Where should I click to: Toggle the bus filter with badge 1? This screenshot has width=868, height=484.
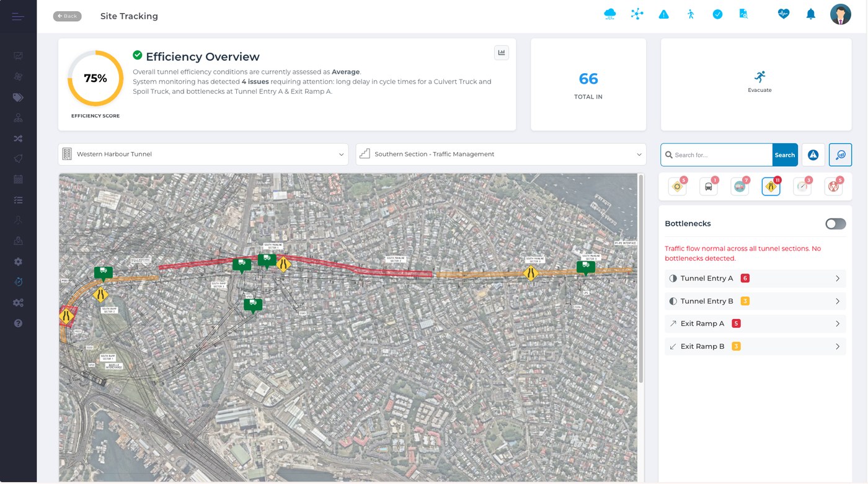click(709, 186)
